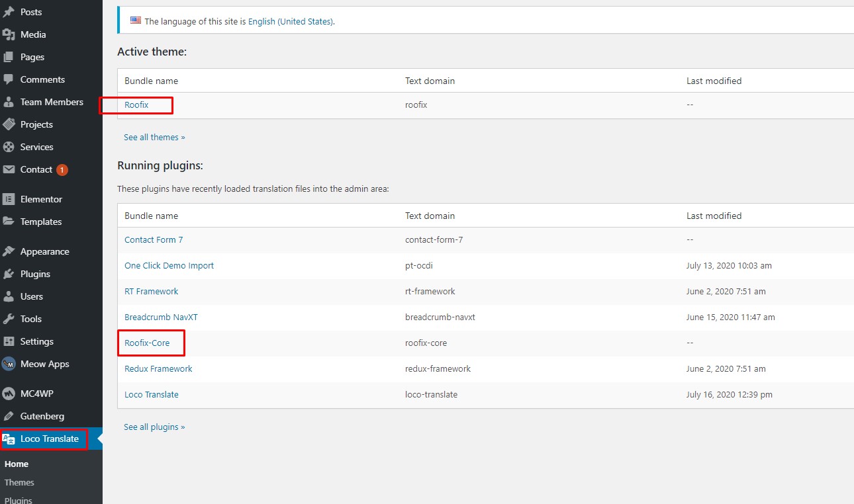Image resolution: width=854 pixels, height=504 pixels.
Task: Click the Tools wrench icon
Action: 9,319
